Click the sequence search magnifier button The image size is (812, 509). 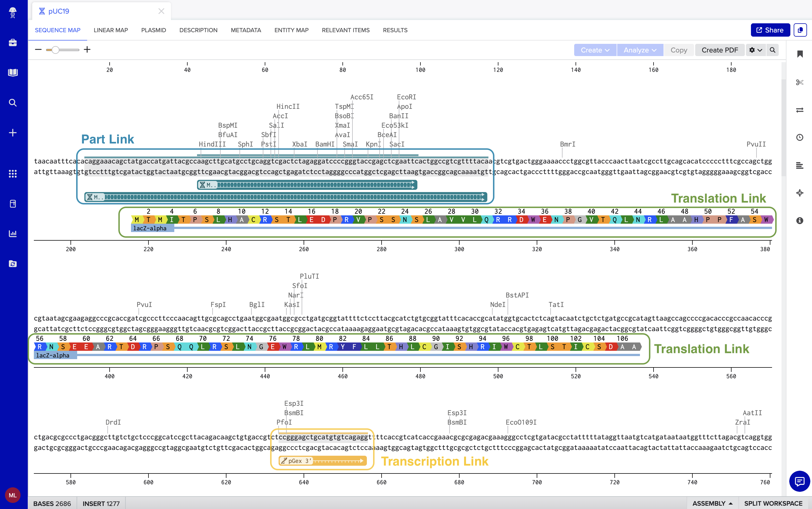773,50
